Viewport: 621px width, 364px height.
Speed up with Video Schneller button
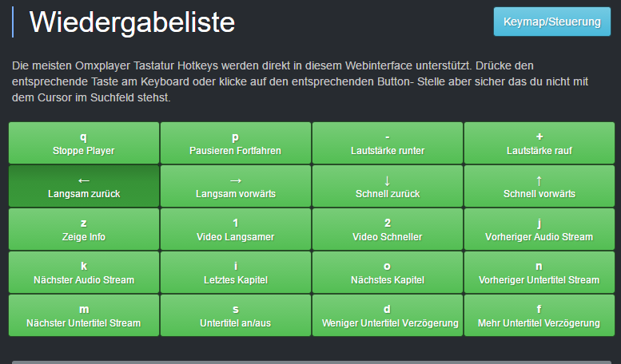click(388, 229)
